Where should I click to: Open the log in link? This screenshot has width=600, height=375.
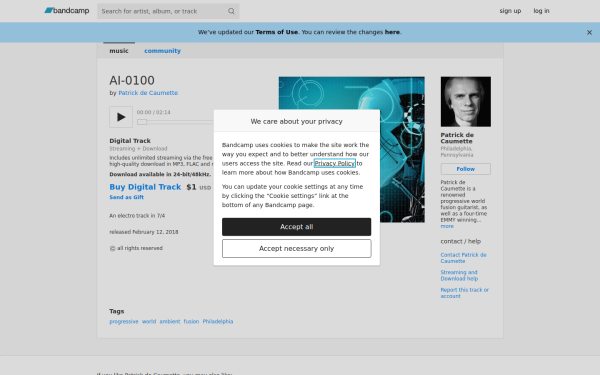point(541,11)
